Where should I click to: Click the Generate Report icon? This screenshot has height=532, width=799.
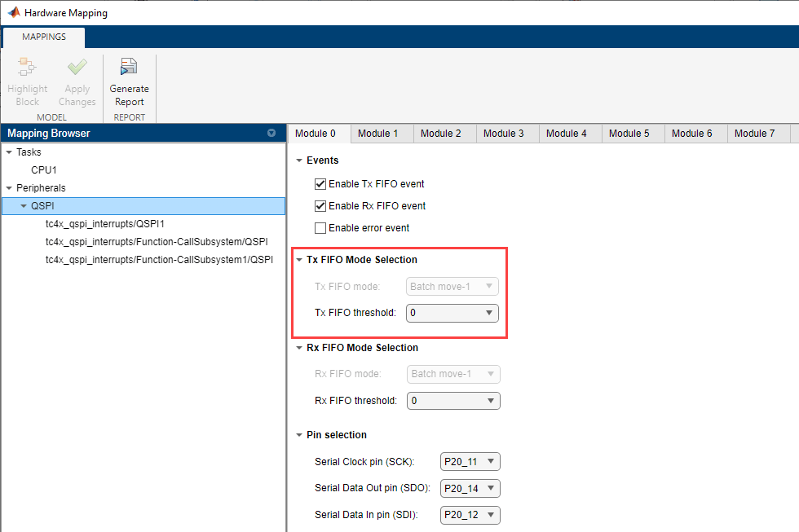pyautogui.click(x=129, y=68)
